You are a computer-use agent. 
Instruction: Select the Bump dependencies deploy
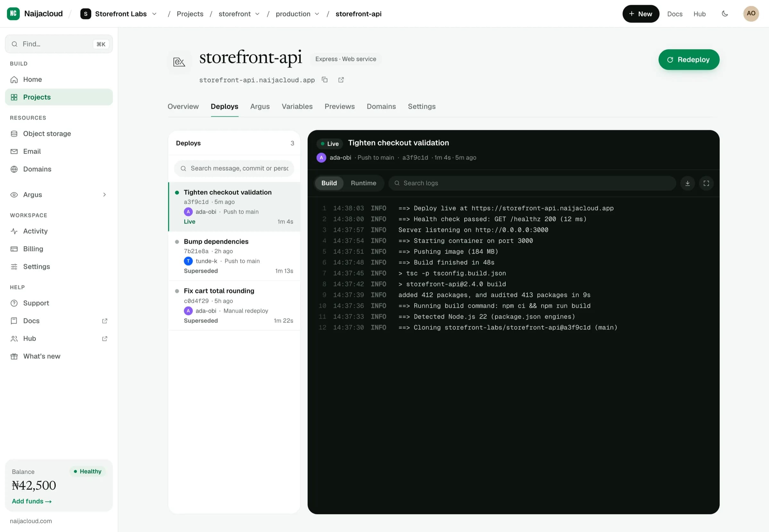pos(234,256)
